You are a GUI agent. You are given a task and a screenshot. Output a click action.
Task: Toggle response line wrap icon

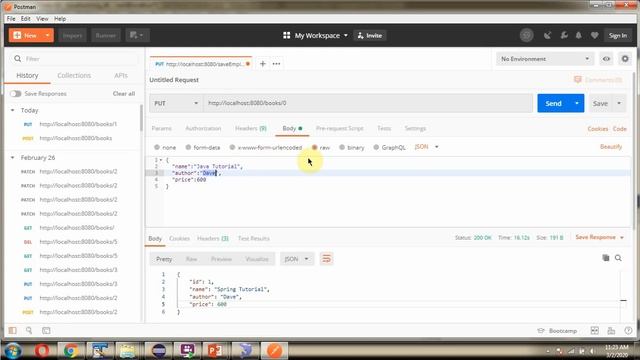[326, 259]
